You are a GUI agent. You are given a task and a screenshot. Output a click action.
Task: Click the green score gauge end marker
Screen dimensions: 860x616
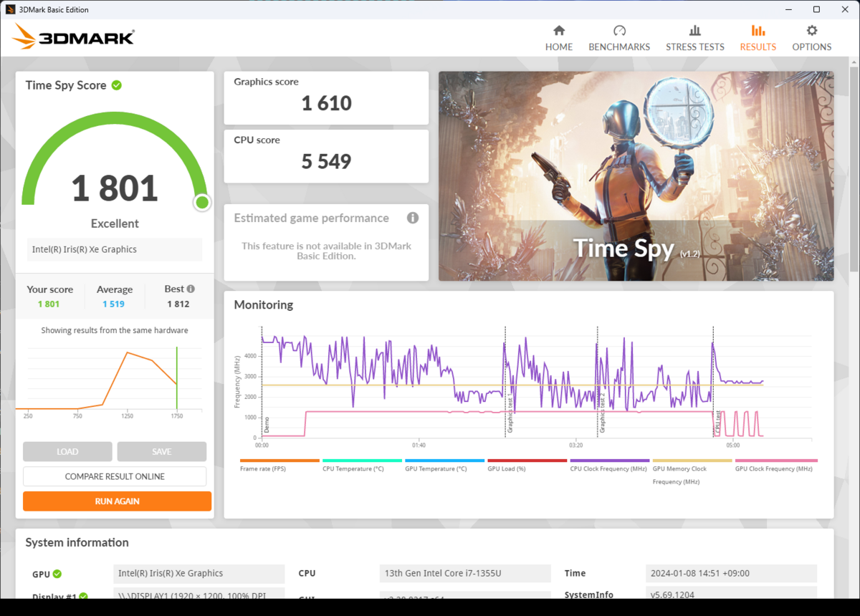(202, 203)
